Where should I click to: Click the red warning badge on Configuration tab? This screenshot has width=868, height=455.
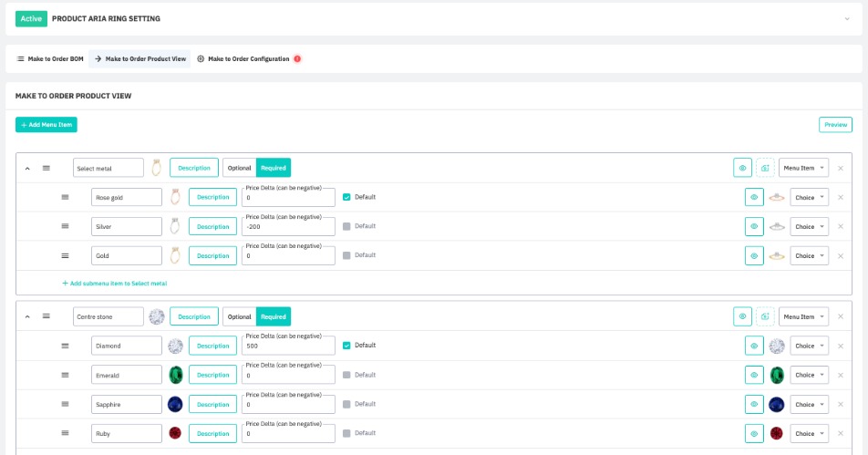tap(297, 59)
